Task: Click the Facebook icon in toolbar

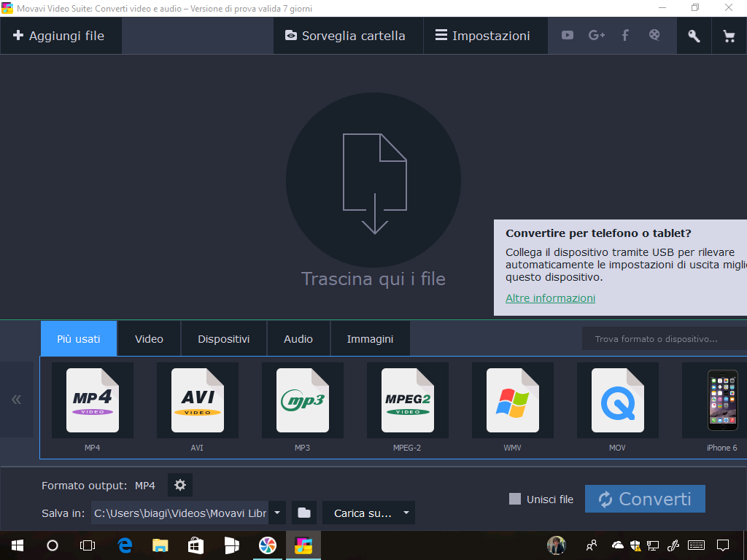Action: coord(625,35)
